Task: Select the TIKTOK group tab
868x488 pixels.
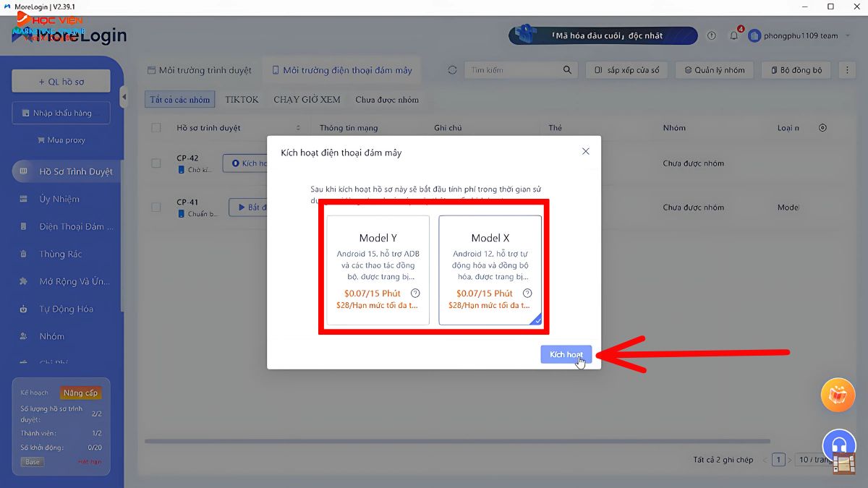Action: pyautogui.click(x=242, y=99)
